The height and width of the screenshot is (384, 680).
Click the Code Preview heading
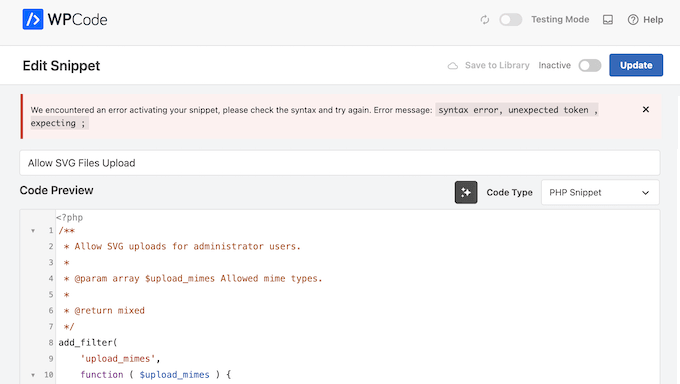tap(56, 190)
